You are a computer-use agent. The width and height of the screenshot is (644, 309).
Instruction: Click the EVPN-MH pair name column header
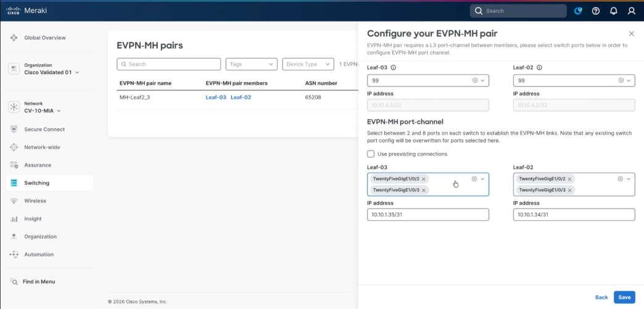coord(146,83)
